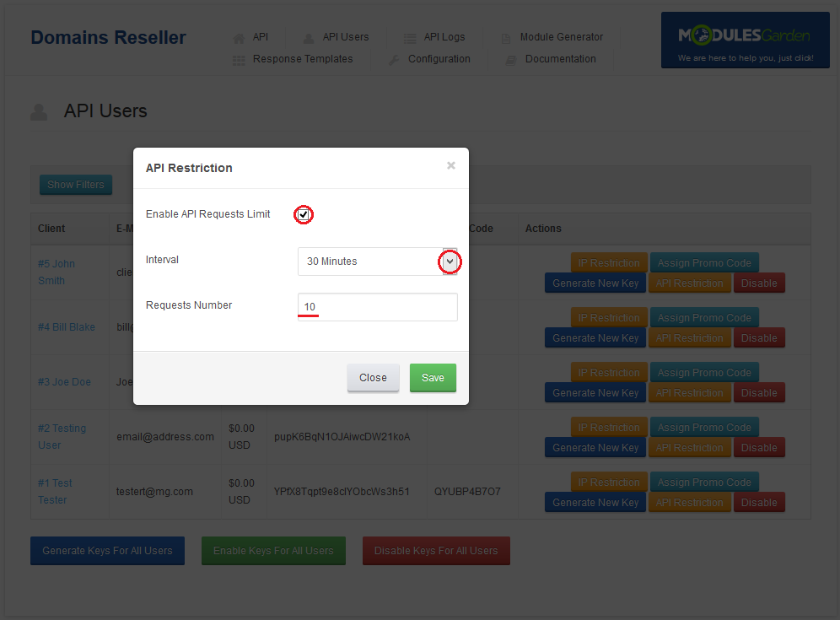Click the API Users person icon in navigation
Screen dimensions: 840x620
click(x=309, y=38)
